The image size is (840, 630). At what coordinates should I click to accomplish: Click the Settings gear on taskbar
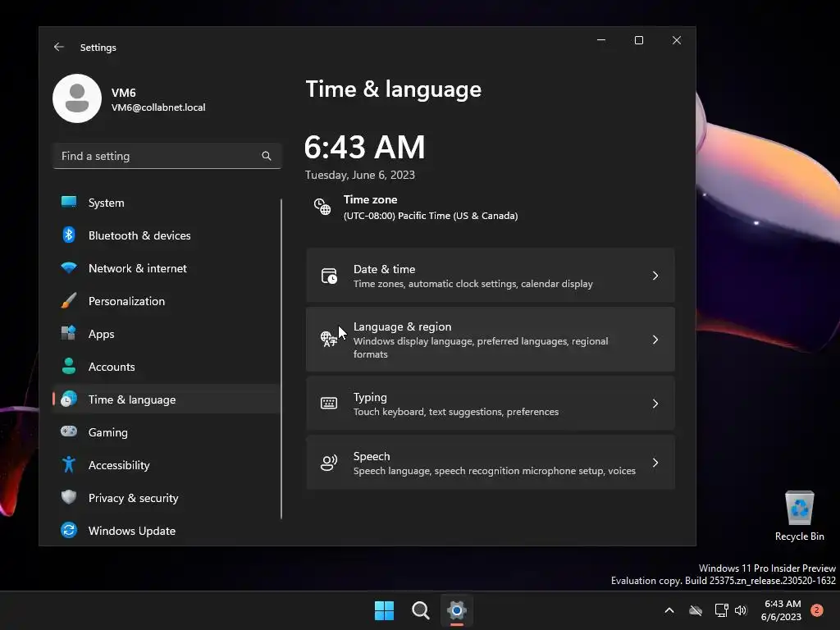tap(456, 610)
